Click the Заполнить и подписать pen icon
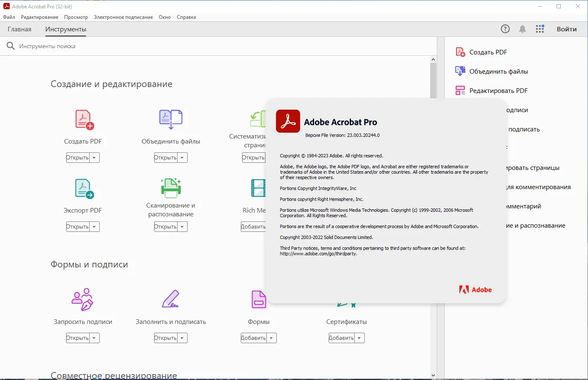Image resolution: width=588 pixels, height=380 pixels. (x=171, y=299)
